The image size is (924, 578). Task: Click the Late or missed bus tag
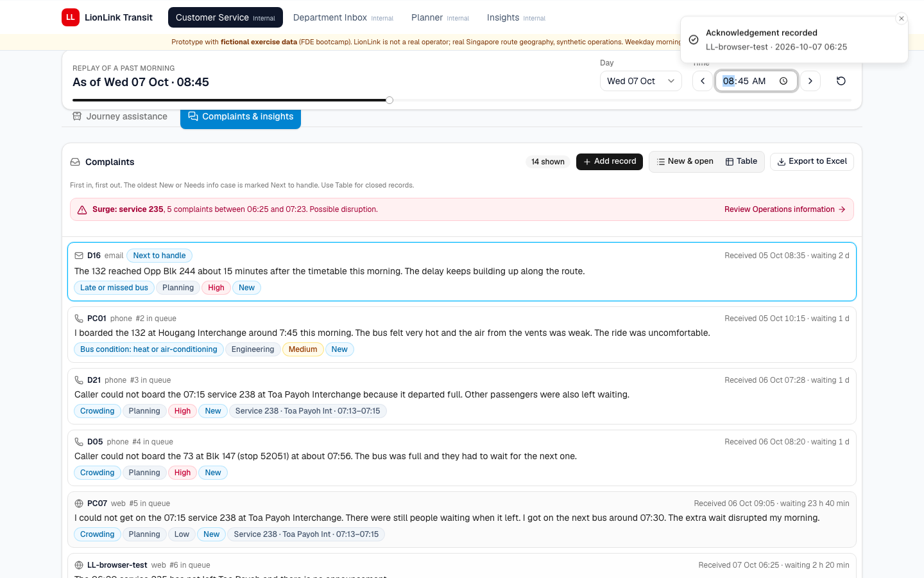[114, 288]
